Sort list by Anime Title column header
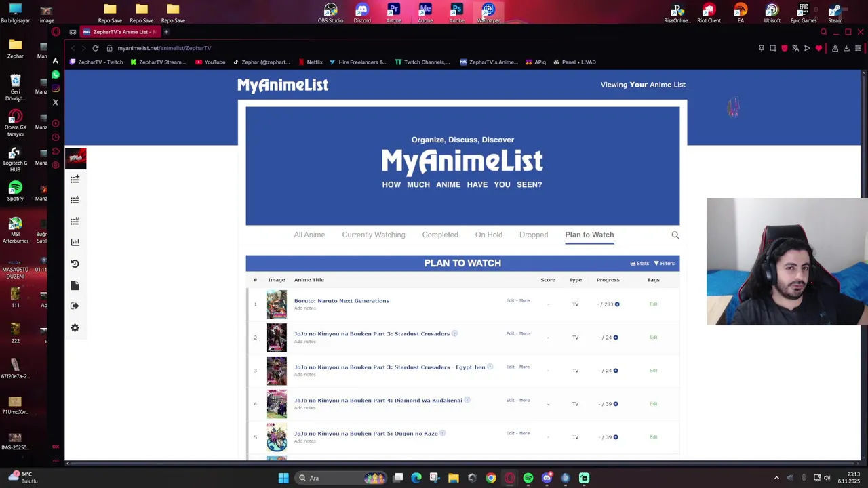 (309, 279)
